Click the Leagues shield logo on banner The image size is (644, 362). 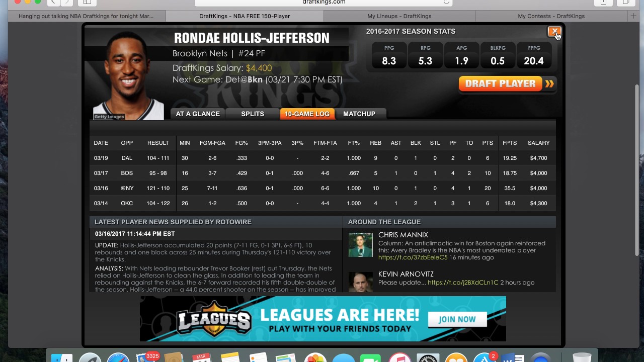tap(214, 319)
